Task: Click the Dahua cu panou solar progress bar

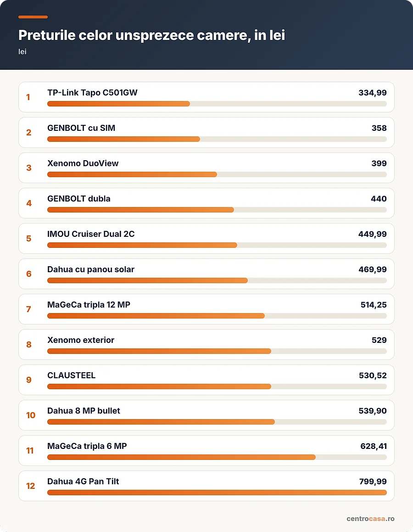Action: 217,280
